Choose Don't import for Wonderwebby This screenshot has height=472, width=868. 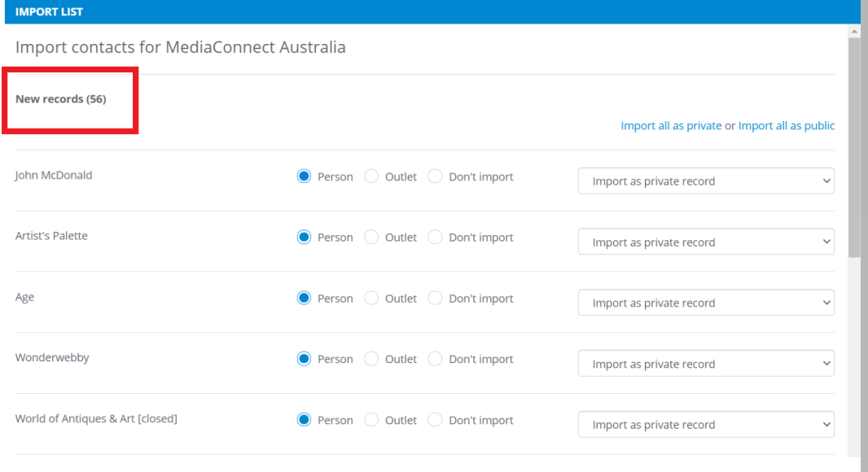[436, 359]
